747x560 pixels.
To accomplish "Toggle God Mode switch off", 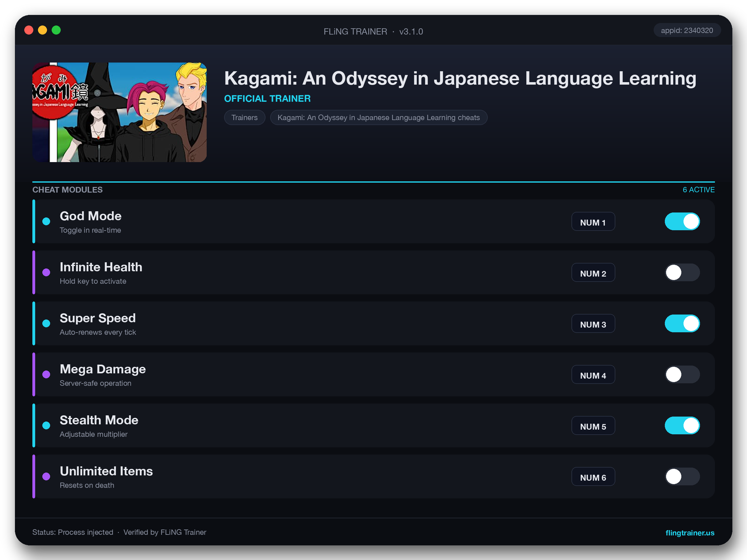I will (682, 222).
